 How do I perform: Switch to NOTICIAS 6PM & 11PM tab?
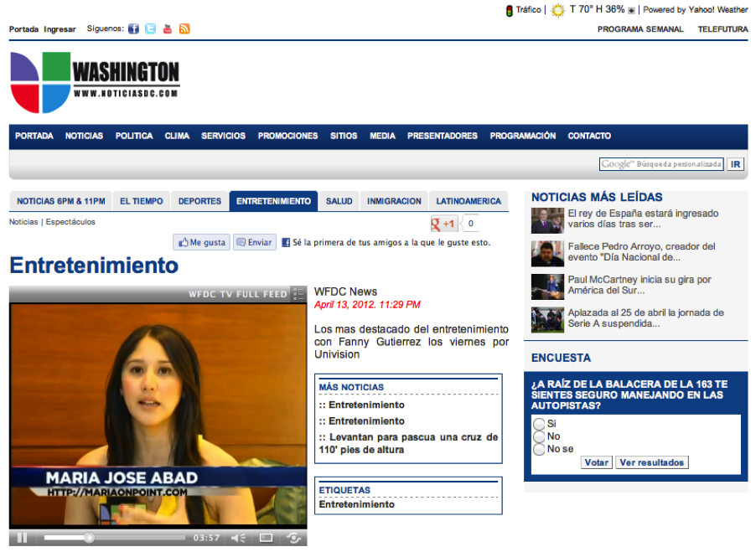pos(60,201)
